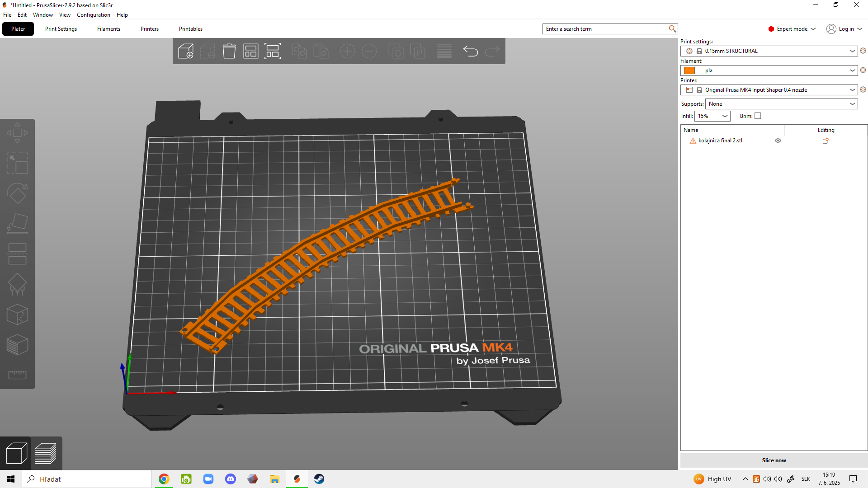Click the Split to parts icon
This screenshot has height=488, width=868.
pos(417,51)
